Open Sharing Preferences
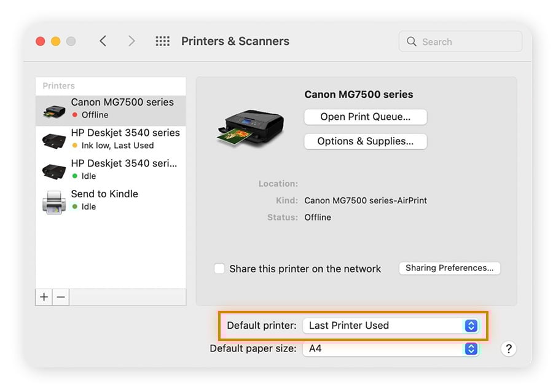Screen dimensions: 553x392 click(x=449, y=268)
